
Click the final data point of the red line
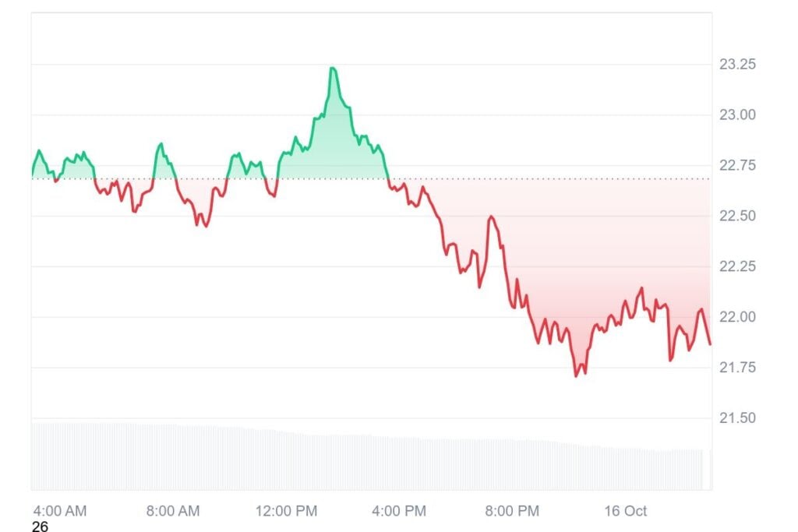point(710,344)
